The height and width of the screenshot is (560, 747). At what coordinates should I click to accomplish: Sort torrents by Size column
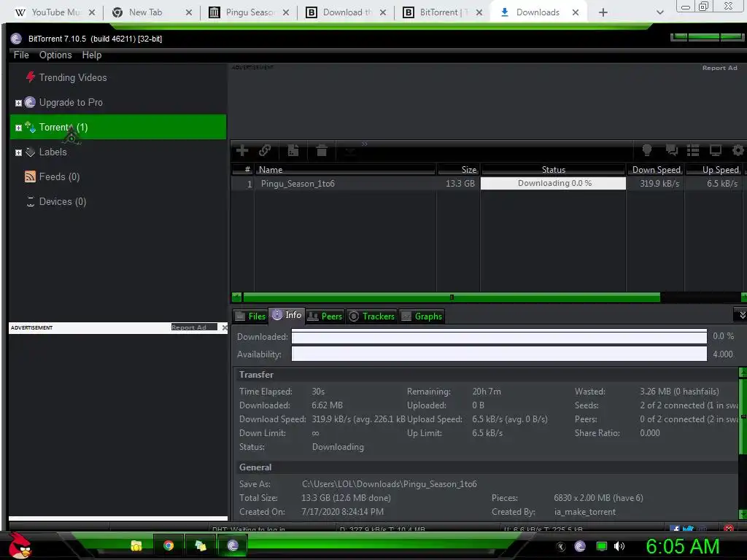pyautogui.click(x=458, y=169)
